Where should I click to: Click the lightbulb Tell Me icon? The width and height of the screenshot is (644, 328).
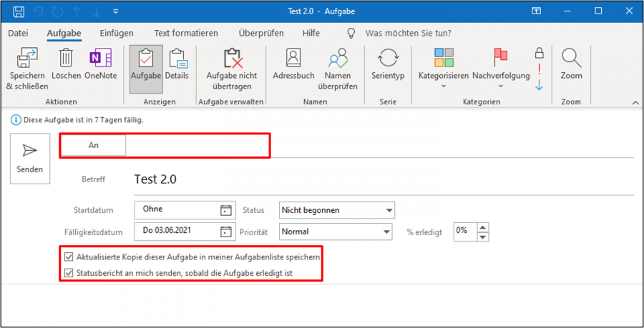[351, 33]
